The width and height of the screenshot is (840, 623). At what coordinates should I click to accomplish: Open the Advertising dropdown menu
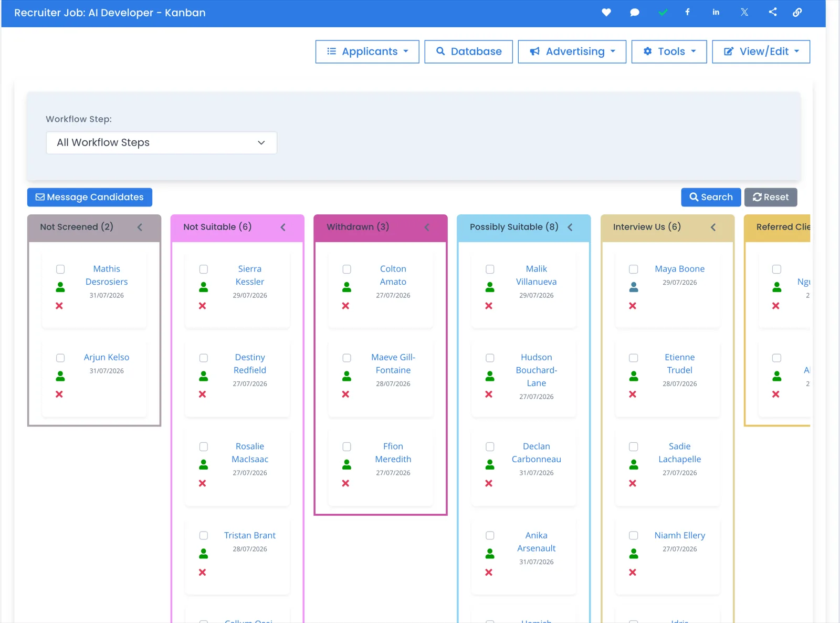click(572, 51)
